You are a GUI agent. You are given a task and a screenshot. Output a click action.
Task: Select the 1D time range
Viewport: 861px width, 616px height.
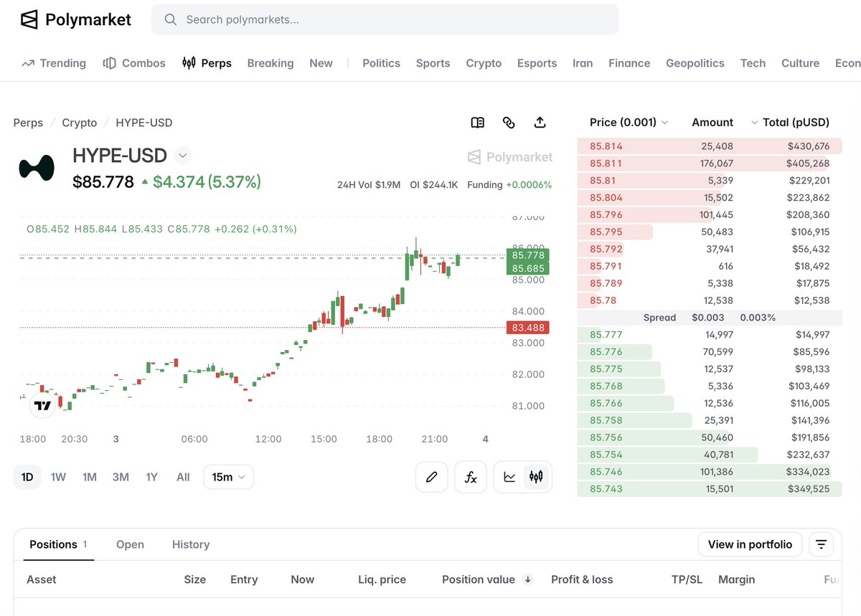tap(27, 477)
